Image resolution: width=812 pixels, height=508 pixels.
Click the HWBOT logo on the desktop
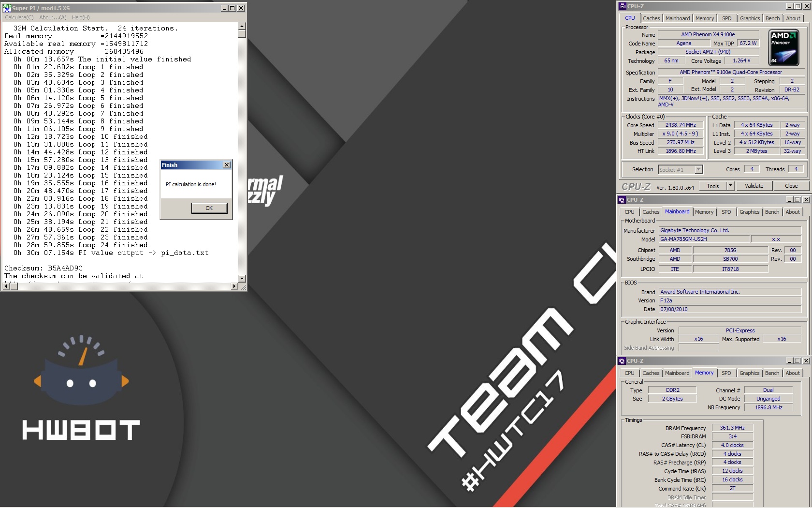[81, 388]
